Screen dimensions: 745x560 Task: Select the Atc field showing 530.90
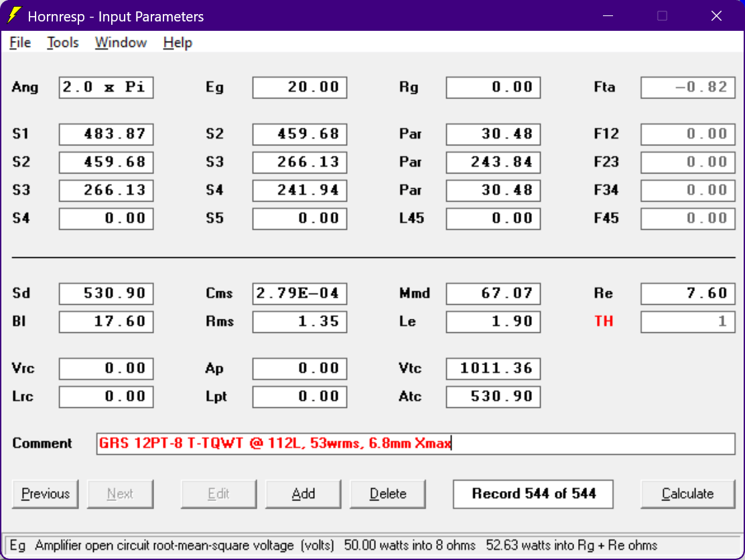point(493,397)
